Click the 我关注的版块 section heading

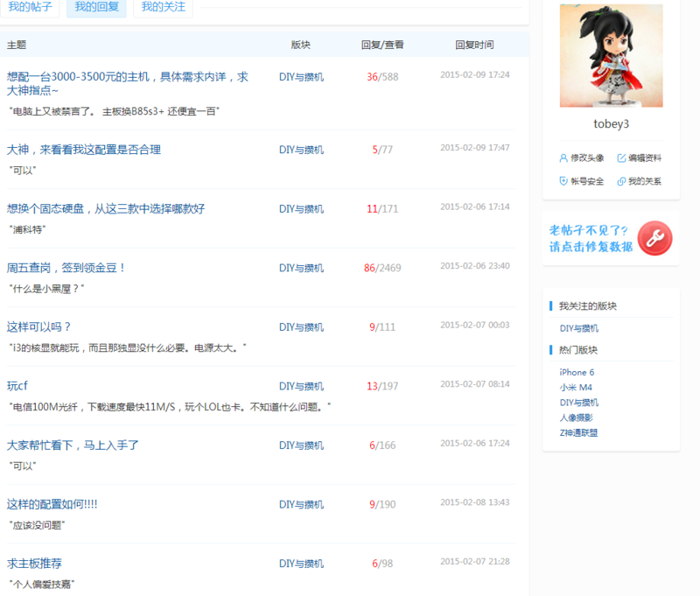click(588, 306)
